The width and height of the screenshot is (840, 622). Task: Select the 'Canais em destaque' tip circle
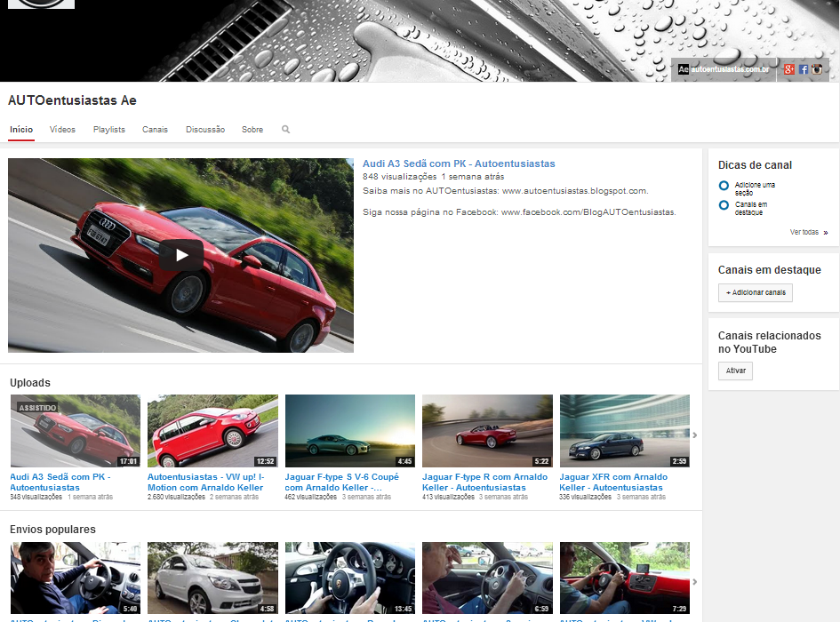pyautogui.click(x=724, y=205)
